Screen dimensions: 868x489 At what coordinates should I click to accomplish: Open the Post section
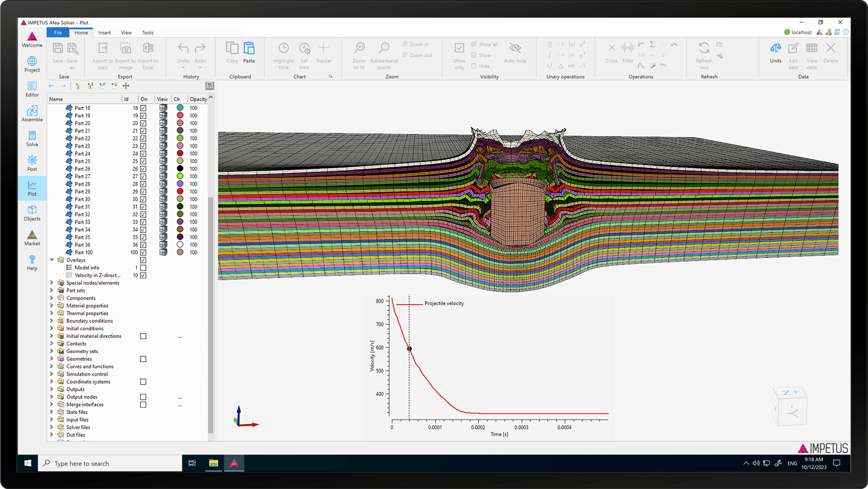pos(32,164)
